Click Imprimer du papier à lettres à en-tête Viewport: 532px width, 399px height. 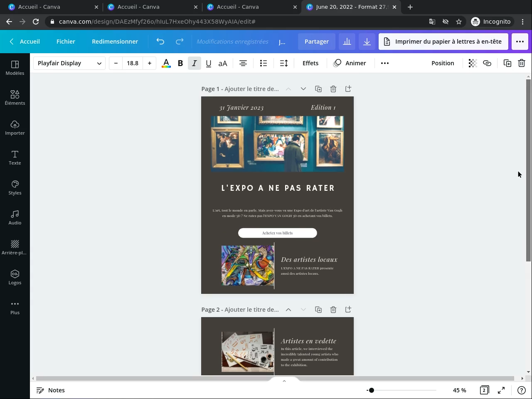[x=443, y=42]
